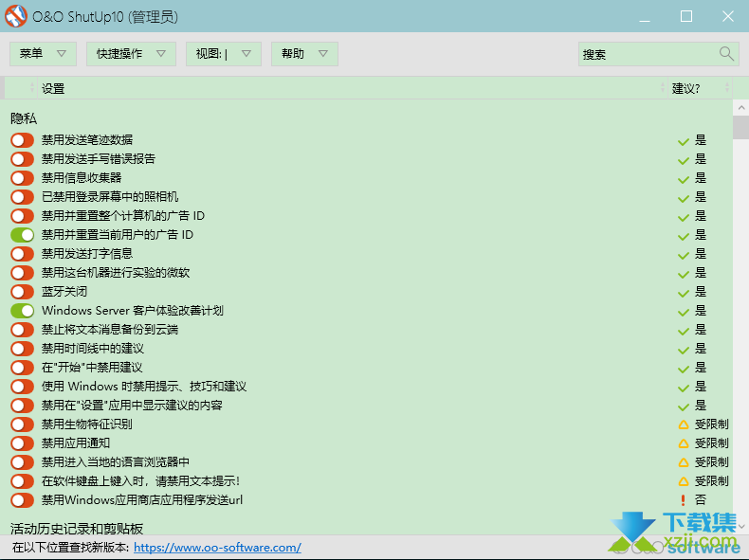Open the 帮助 dropdown menu
The image size is (749, 560).
(304, 53)
